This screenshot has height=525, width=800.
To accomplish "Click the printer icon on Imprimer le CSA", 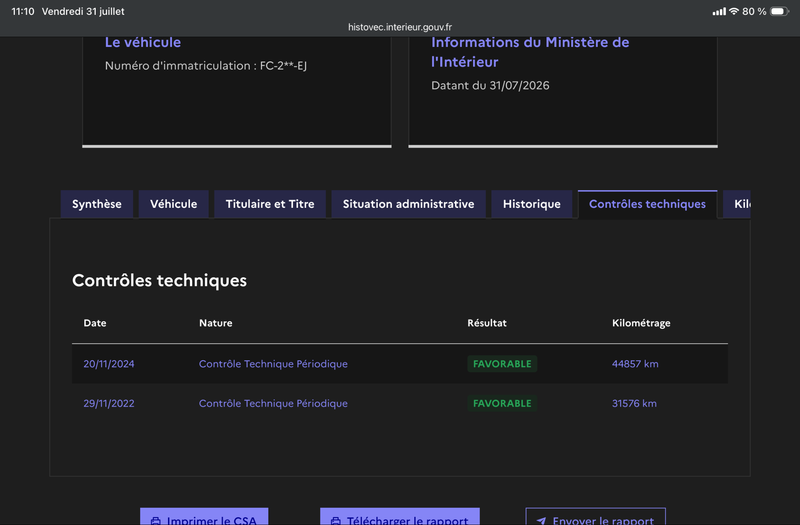I will tap(156, 521).
